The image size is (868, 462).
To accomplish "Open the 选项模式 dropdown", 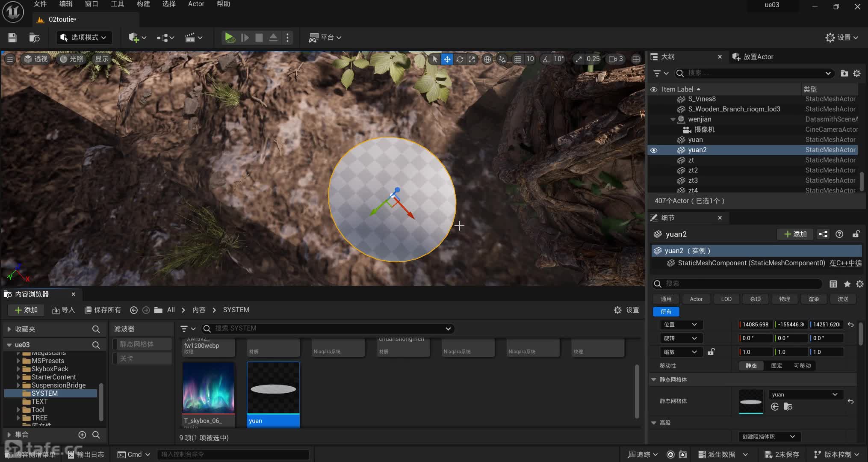I will click(x=84, y=38).
